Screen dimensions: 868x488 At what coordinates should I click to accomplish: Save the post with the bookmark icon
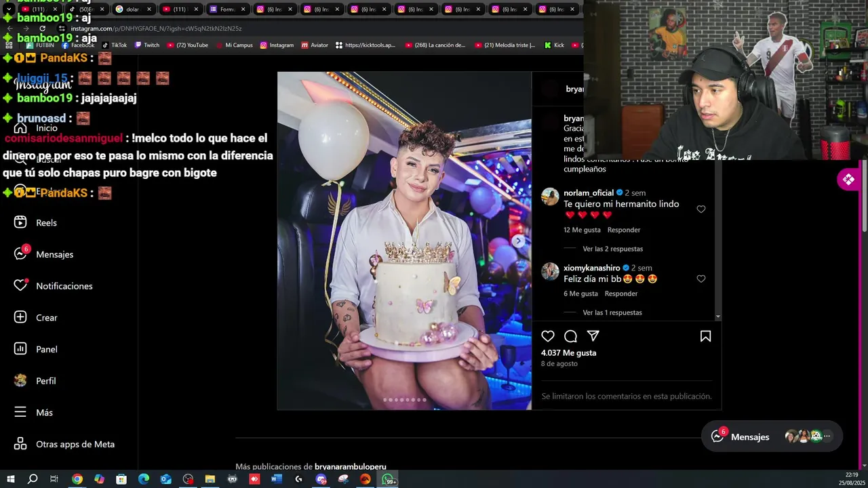705,336
